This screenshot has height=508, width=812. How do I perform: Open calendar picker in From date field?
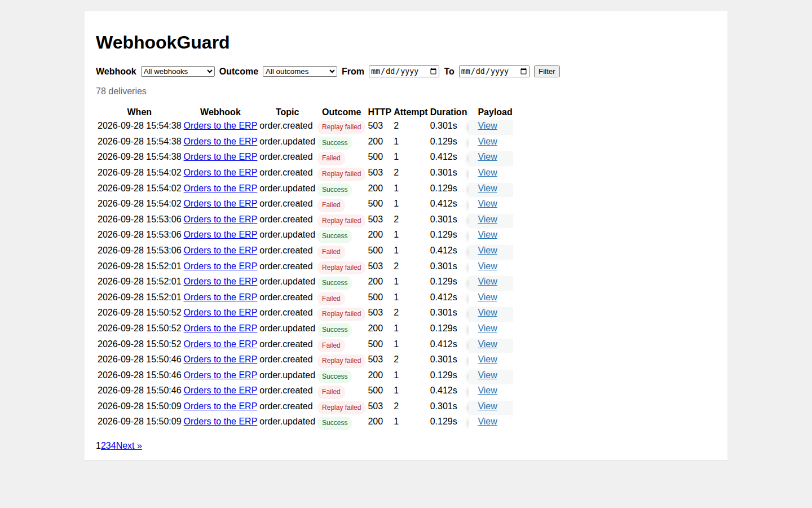(x=433, y=71)
